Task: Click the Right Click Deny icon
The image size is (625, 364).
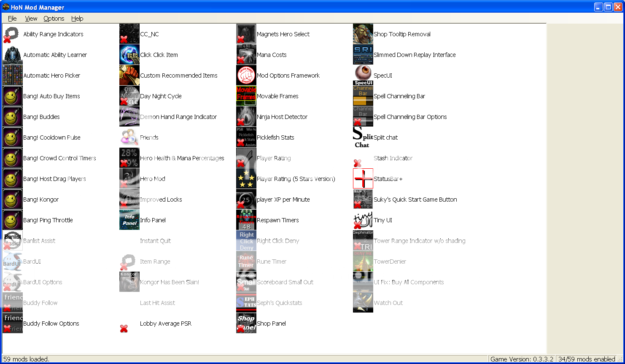Action: 246,241
